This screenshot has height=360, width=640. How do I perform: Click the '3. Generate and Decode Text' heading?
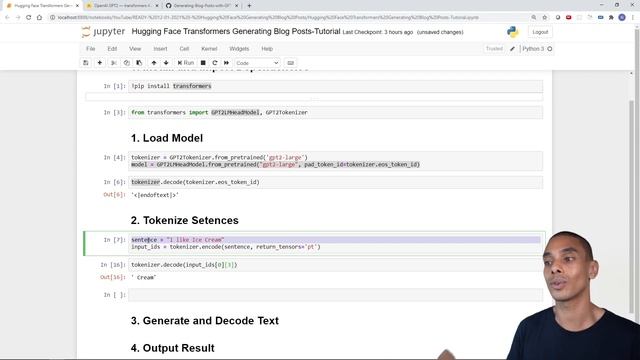point(204,321)
